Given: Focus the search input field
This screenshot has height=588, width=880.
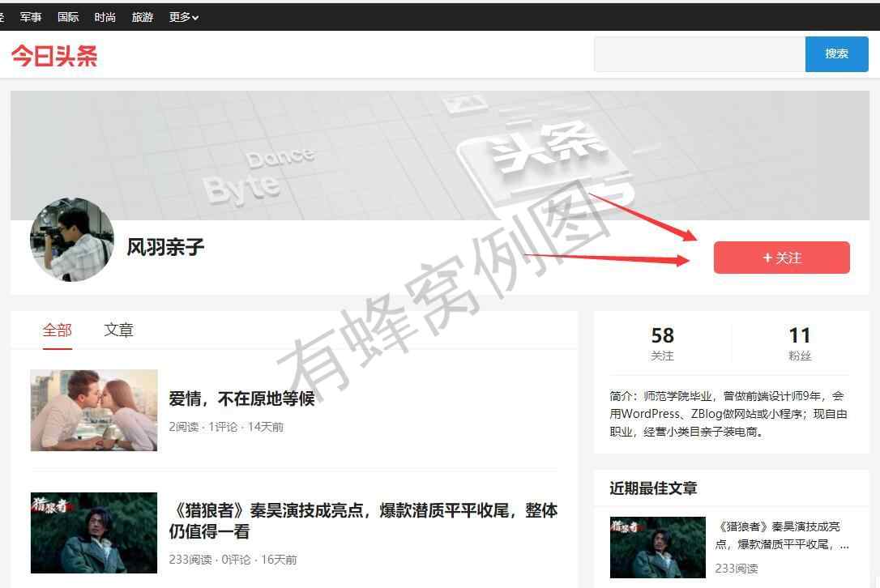Looking at the screenshot, I should [700, 54].
